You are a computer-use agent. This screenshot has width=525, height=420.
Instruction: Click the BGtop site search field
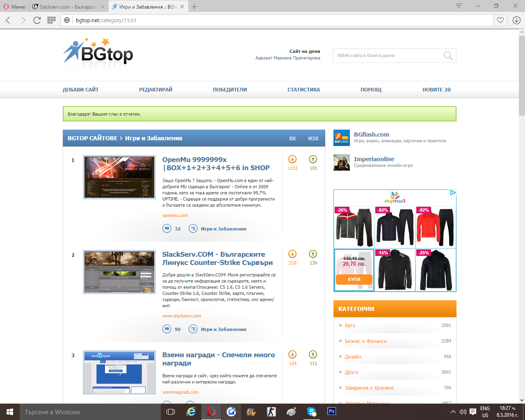click(x=388, y=55)
